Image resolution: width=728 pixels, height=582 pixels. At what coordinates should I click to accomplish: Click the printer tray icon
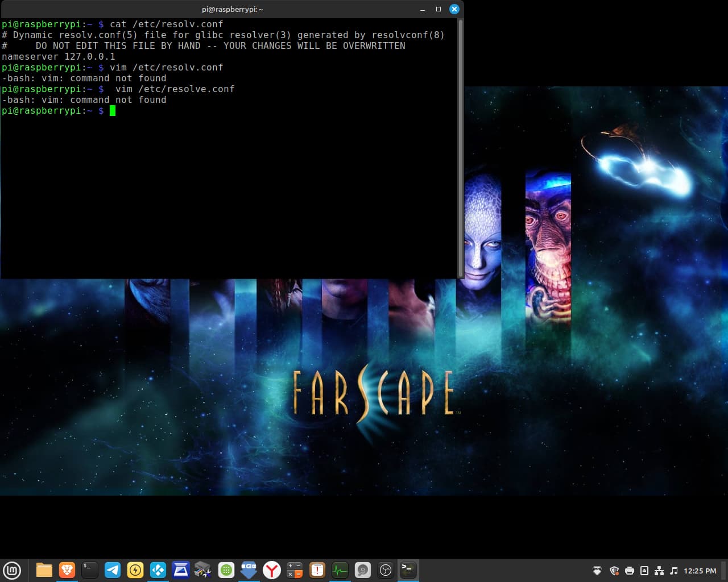630,571
